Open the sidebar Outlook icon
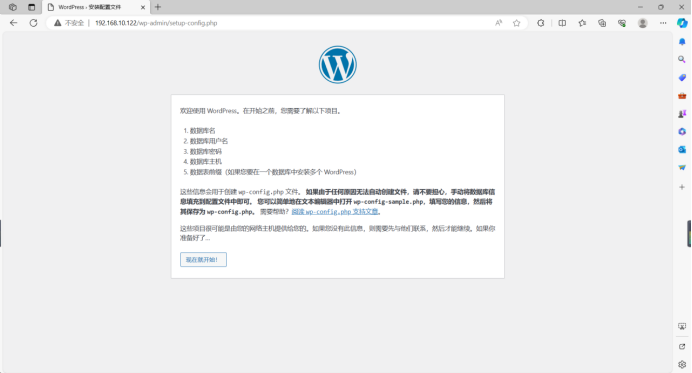The image size is (692, 373). coord(682,150)
